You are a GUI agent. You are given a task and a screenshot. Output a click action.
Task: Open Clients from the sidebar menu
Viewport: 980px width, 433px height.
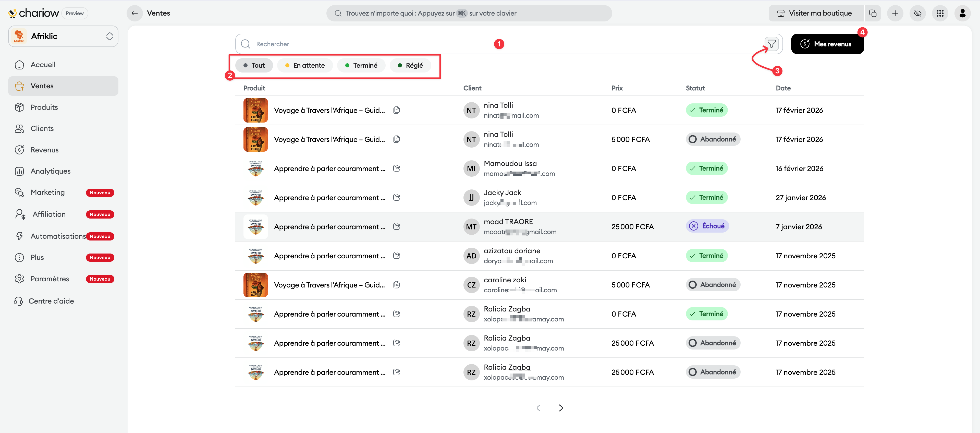coord(42,128)
